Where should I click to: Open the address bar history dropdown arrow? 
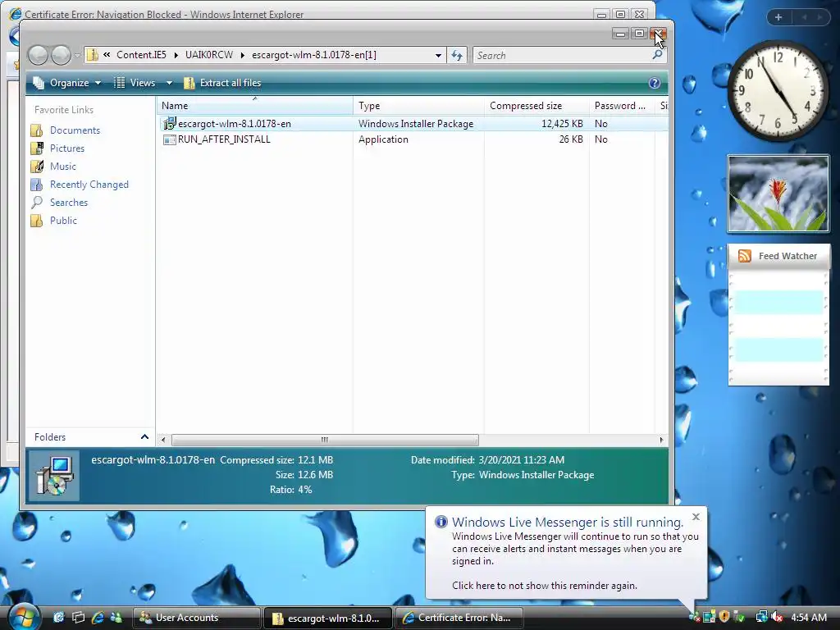[438, 55]
